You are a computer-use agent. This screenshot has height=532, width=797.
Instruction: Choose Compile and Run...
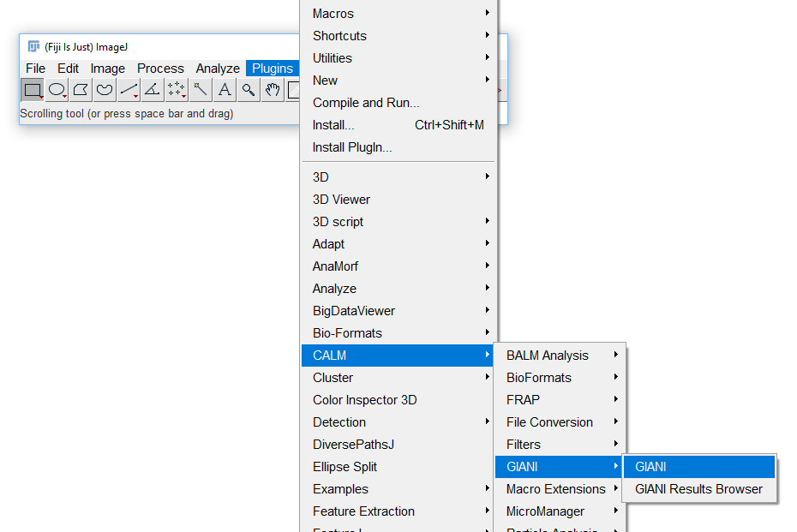pos(398,103)
